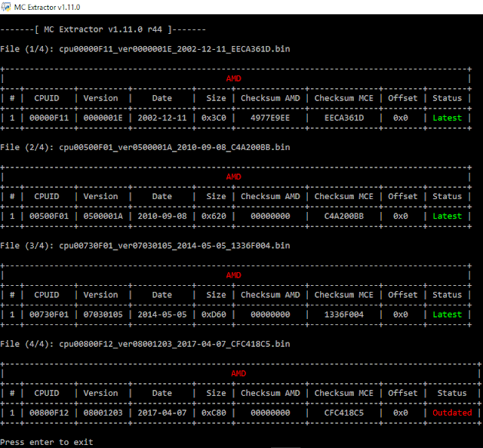This screenshot has width=483, height=448.
Task: Click Size value 0x620
Action: point(214,216)
